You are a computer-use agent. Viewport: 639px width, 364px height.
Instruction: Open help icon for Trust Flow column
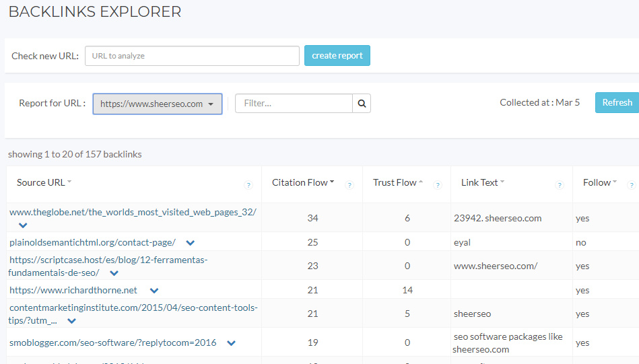pos(438,185)
